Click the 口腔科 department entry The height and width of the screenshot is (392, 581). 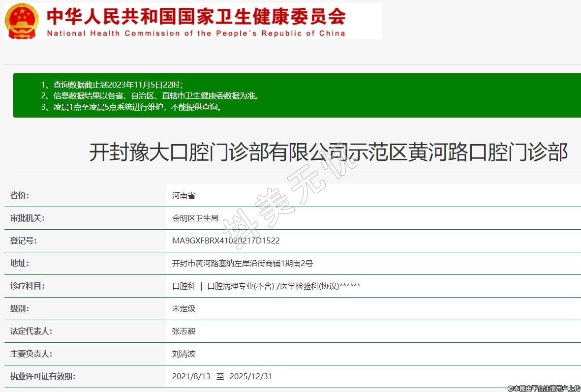[183, 286]
